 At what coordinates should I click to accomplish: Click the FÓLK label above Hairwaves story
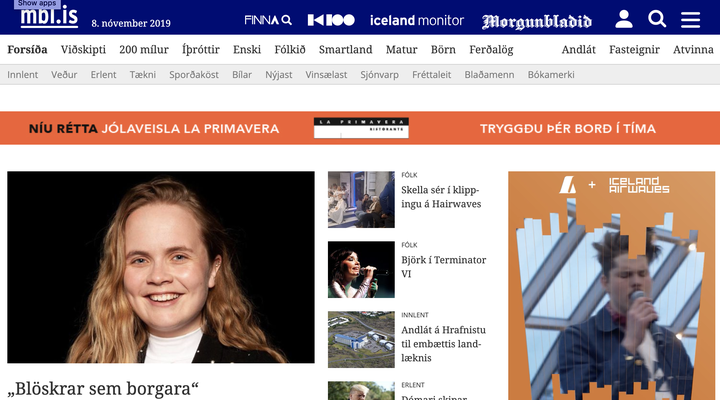(409, 175)
